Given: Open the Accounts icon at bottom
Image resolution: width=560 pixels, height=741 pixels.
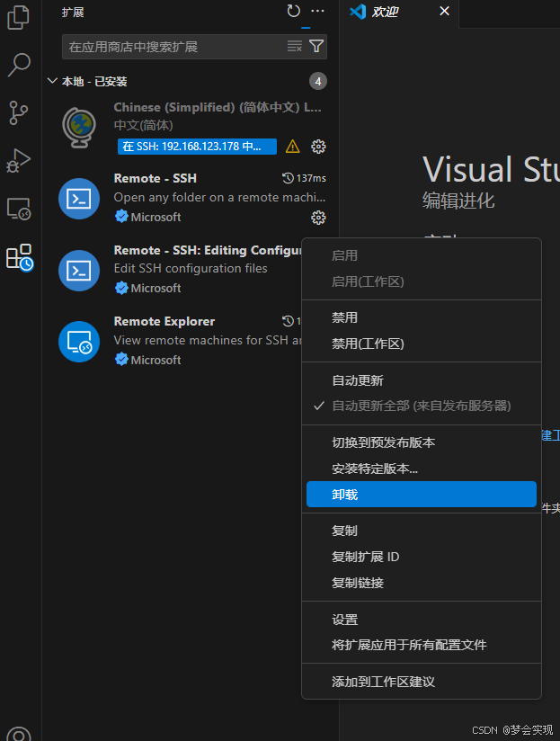Looking at the screenshot, I should click(19, 734).
